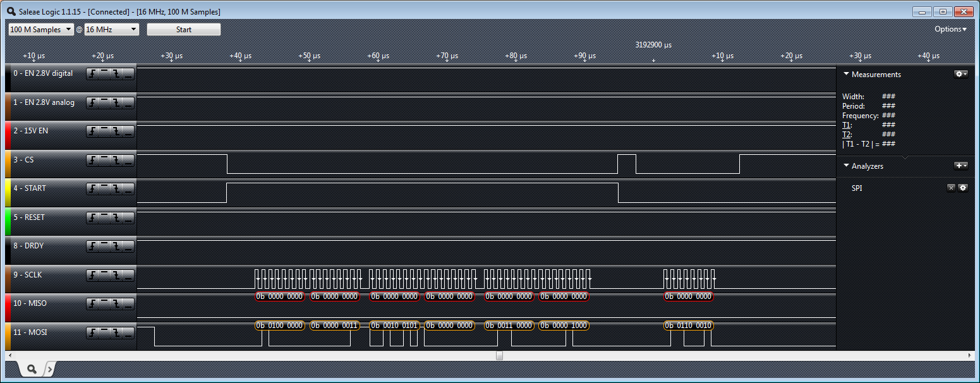
Task: Set high level trigger on EN 2.8V digital
Action: [104, 74]
